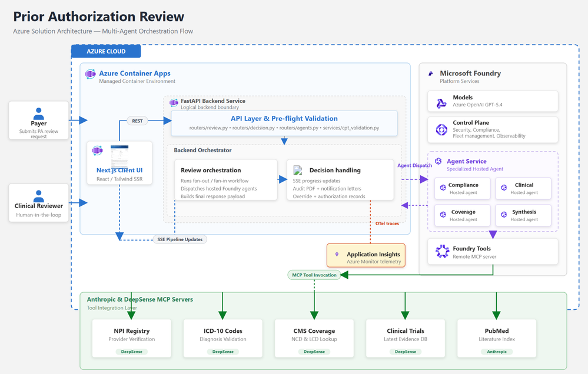Click the DeepSense badge under ICD-10 Codes
The width and height of the screenshot is (588, 374).
point(222,352)
